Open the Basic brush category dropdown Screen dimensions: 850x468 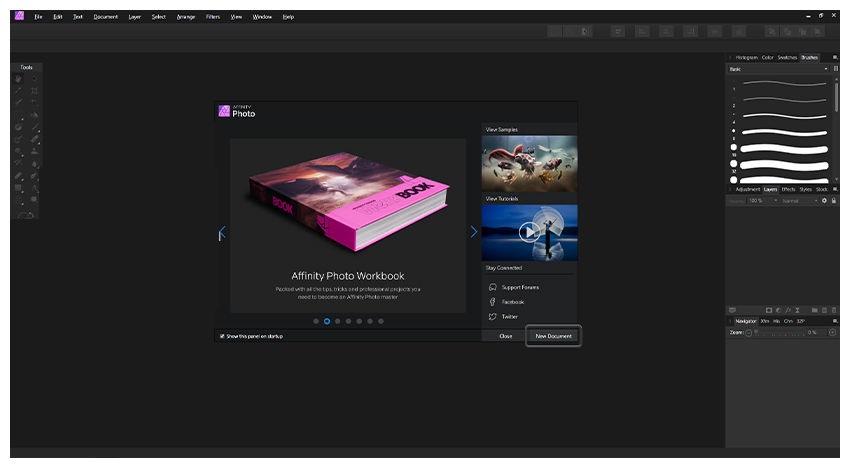(778, 69)
